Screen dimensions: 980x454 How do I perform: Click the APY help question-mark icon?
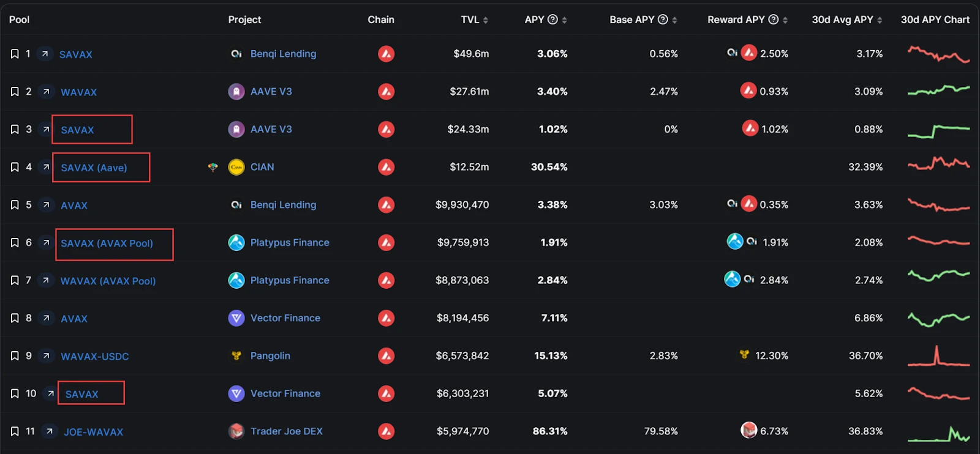click(552, 20)
